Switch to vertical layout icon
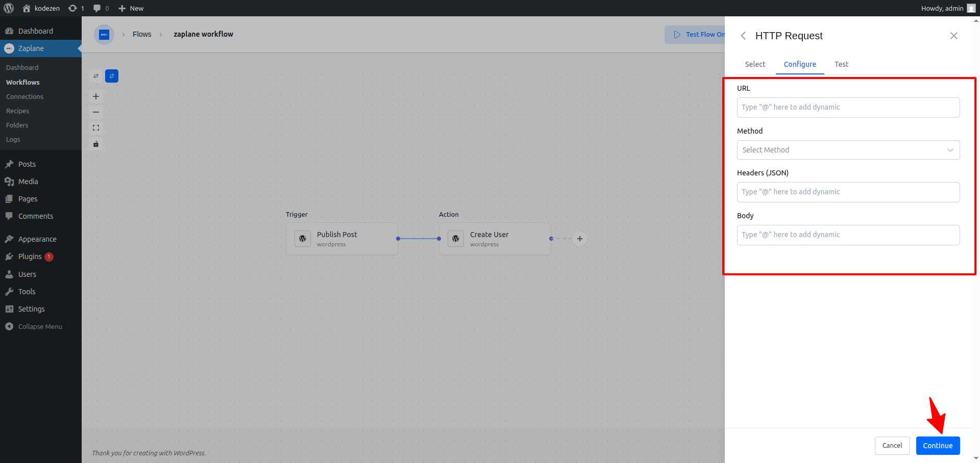Viewport: 980px width, 463px height. [x=96, y=76]
